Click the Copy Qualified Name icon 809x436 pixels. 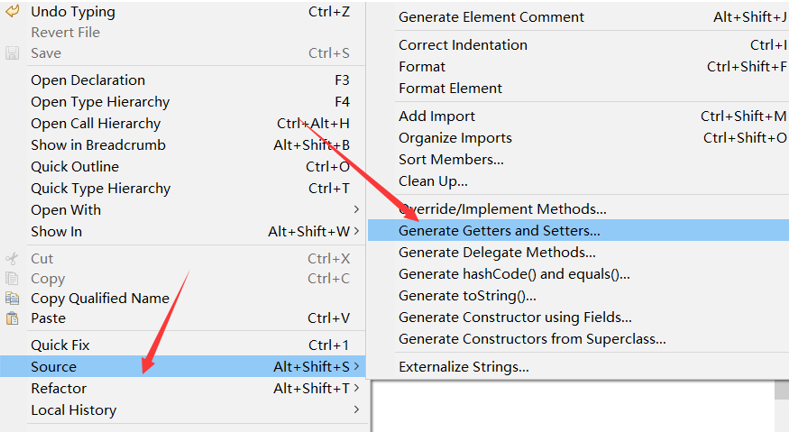[12, 298]
